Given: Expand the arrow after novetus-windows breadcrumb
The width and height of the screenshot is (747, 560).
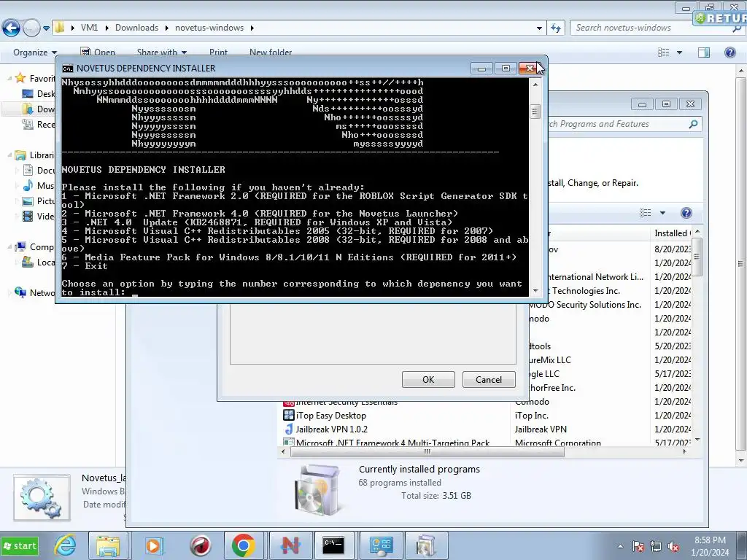Looking at the screenshot, I should (x=252, y=28).
